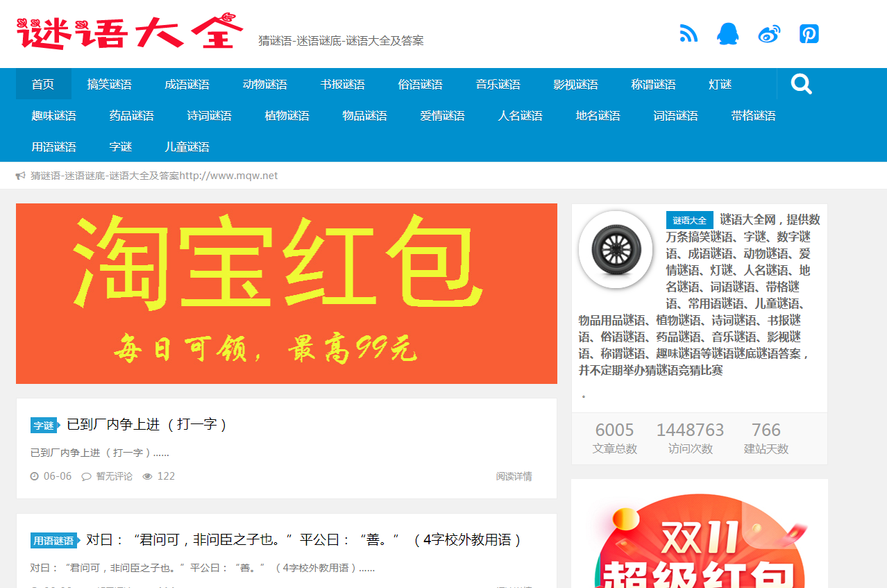The width and height of the screenshot is (887, 588).
Task: Open the 诗词谜语 category
Action: click(209, 115)
